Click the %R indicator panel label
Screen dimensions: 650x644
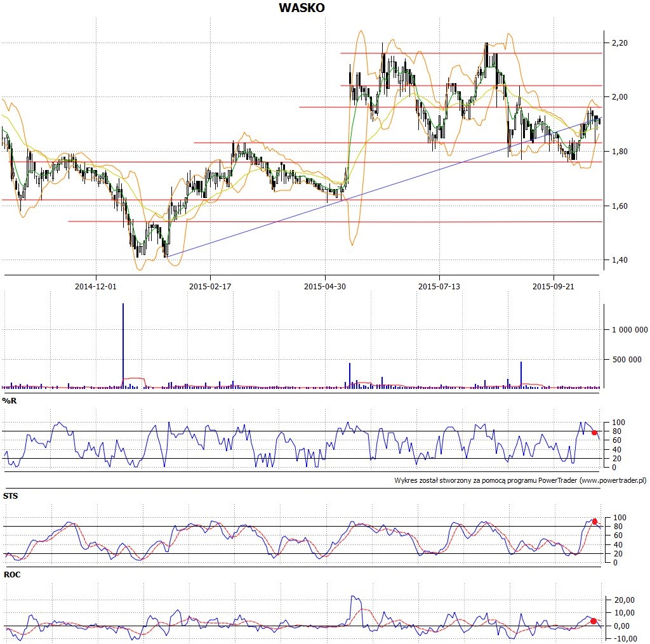10,401
